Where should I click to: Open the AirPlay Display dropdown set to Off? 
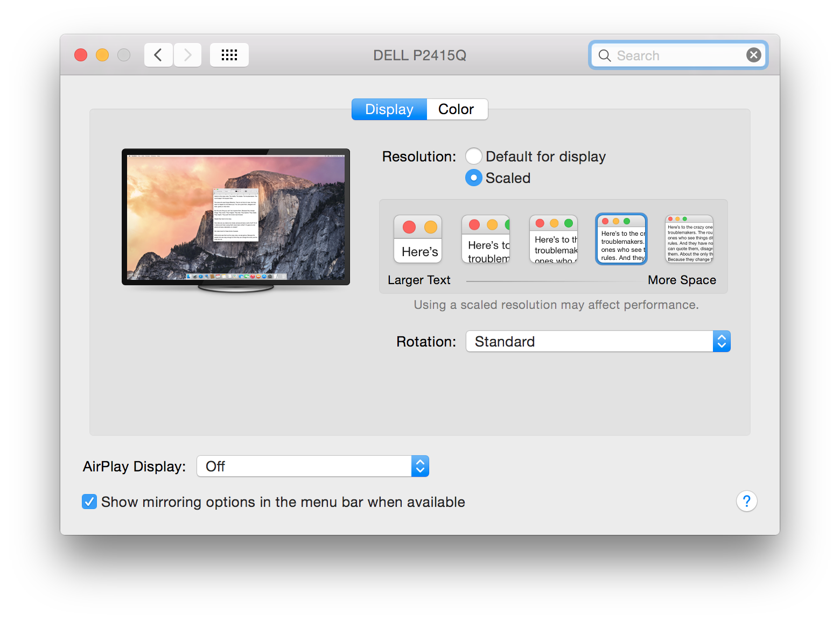click(313, 466)
